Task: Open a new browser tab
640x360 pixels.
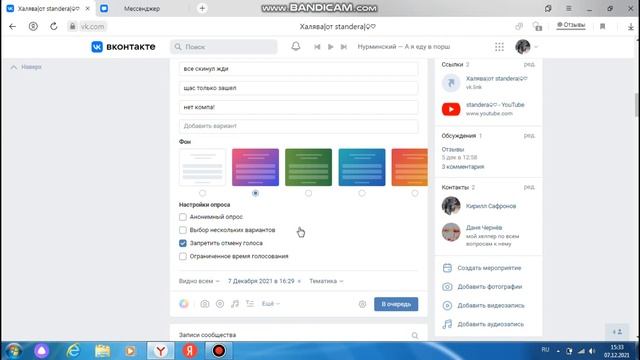Action: 202,8
